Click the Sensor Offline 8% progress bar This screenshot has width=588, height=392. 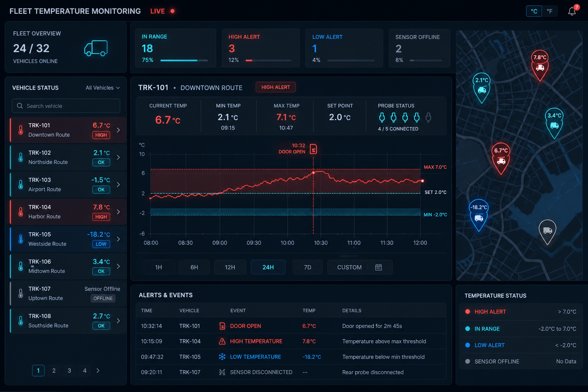pyautogui.click(x=426, y=60)
